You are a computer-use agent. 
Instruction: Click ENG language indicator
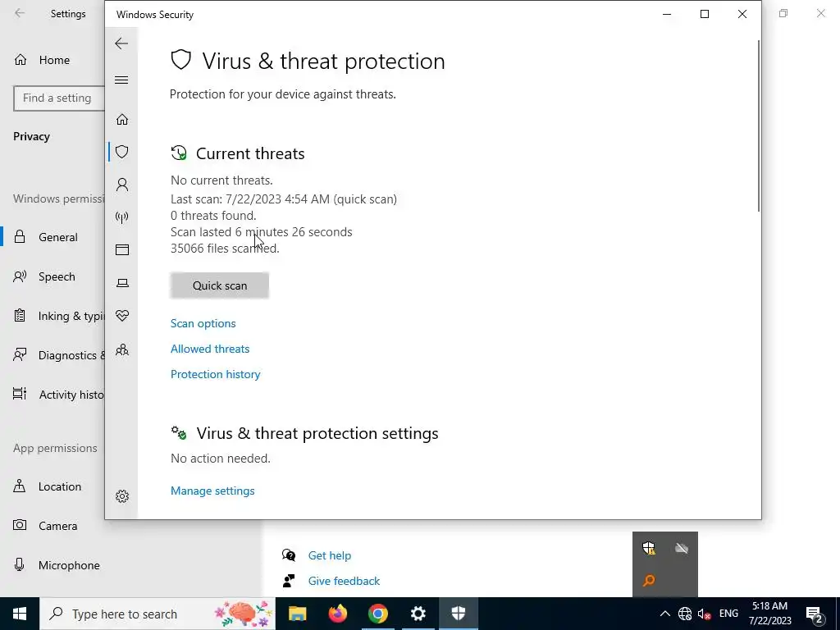click(728, 614)
